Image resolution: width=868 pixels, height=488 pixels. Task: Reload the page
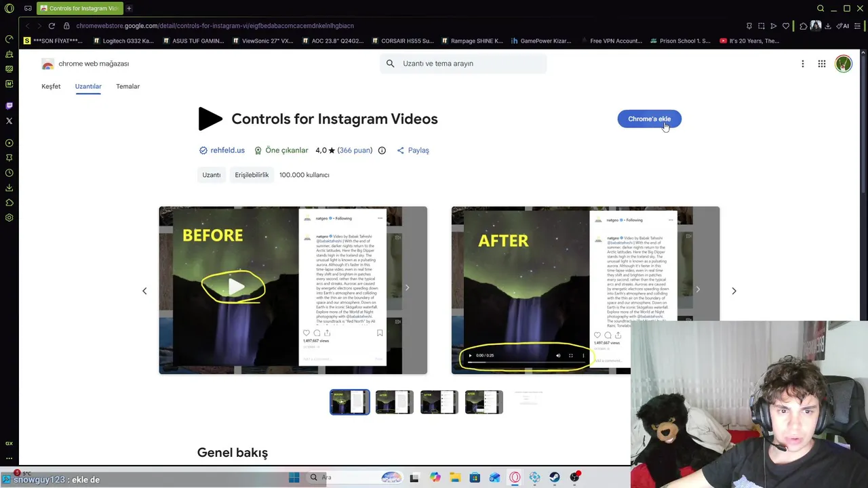coord(52,26)
